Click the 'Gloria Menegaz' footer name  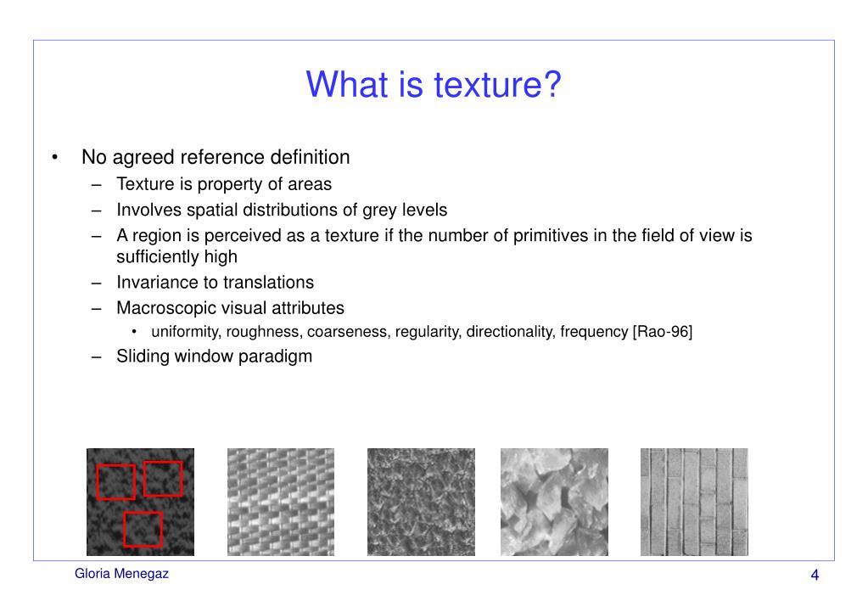click(122, 574)
